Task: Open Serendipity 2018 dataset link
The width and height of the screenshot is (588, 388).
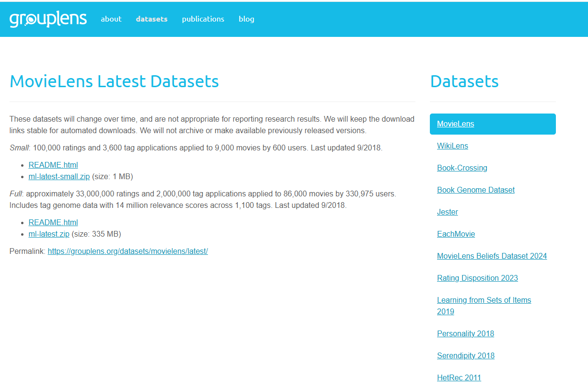Action: (x=466, y=355)
